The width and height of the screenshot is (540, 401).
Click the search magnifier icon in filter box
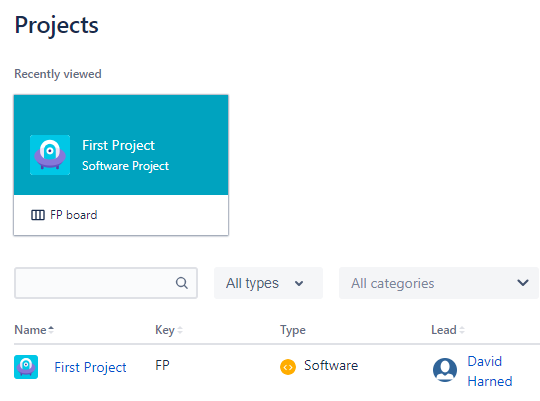(181, 283)
